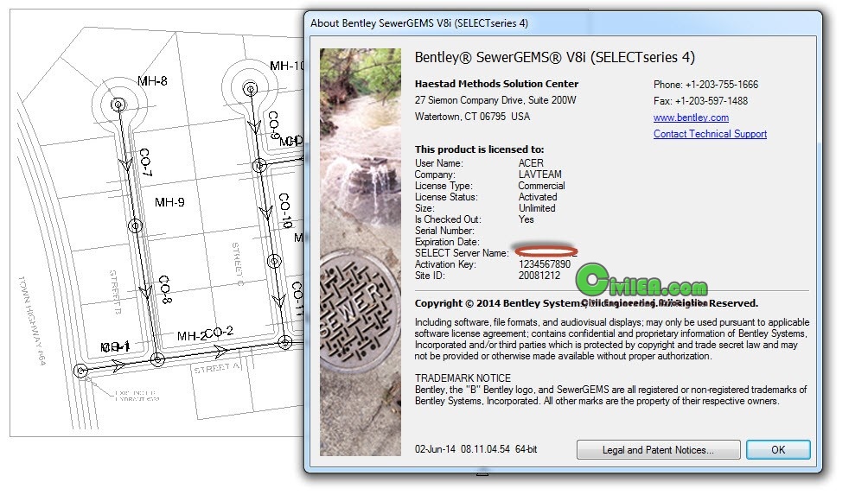Select conduit label CO-7 in drawing

pos(145,162)
